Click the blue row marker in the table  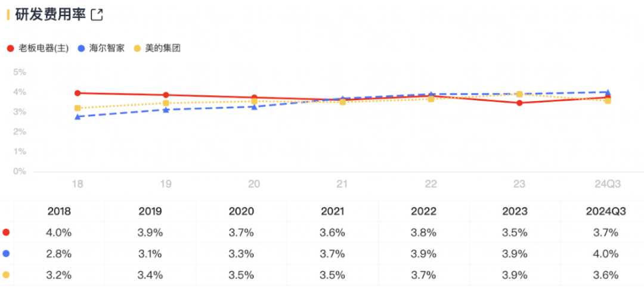(6, 254)
